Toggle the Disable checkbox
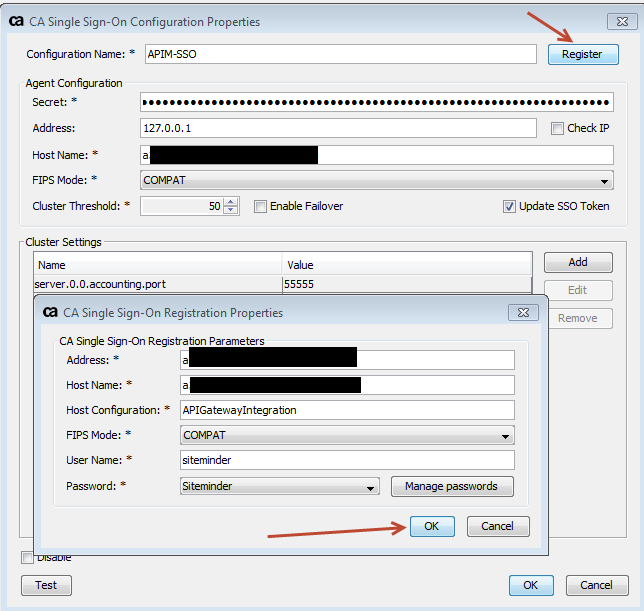Image resolution: width=644 pixels, height=611 pixels. (x=28, y=558)
